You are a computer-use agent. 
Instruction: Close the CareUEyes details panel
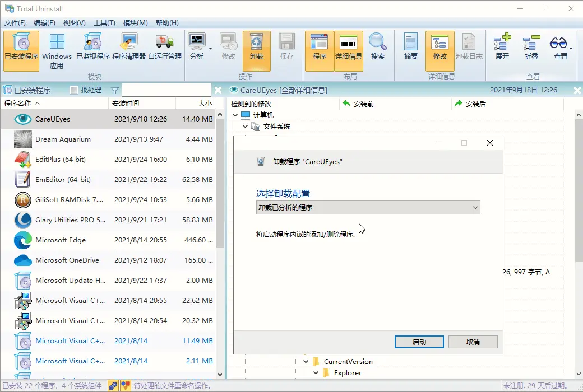click(577, 90)
